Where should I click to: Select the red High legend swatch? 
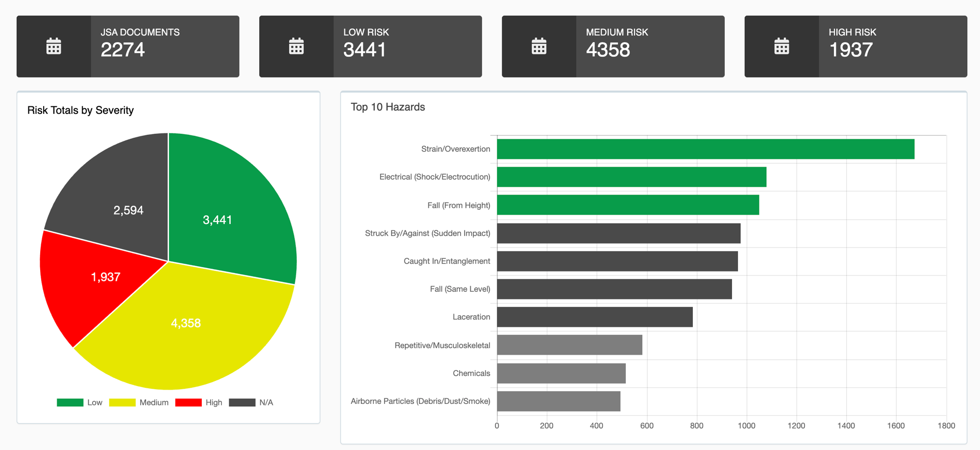(x=188, y=402)
